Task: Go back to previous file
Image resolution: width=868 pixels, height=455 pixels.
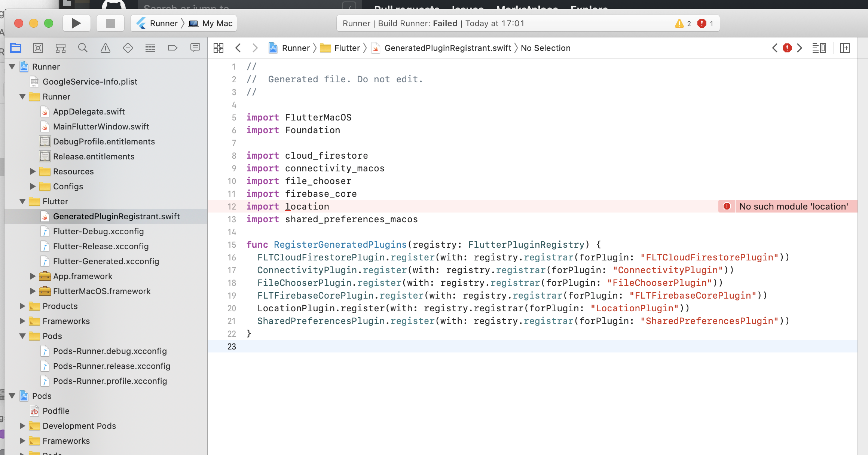Action: [x=238, y=48]
